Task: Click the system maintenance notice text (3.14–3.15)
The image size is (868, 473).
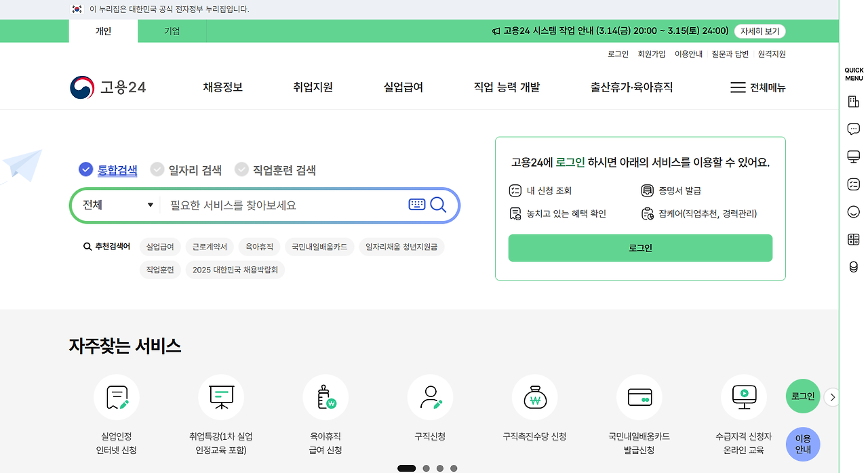Action: tap(616, 31)
